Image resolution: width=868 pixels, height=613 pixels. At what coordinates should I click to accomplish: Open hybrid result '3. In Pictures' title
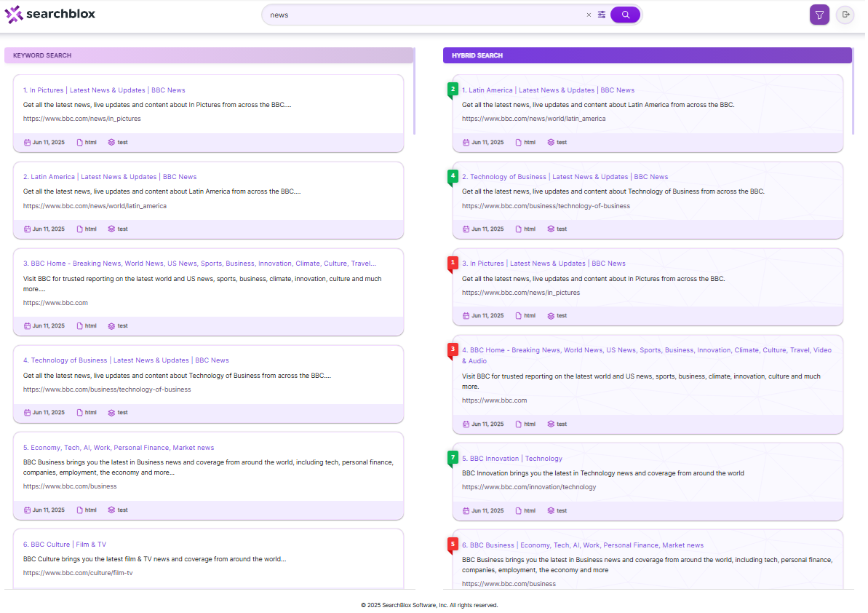545,264
